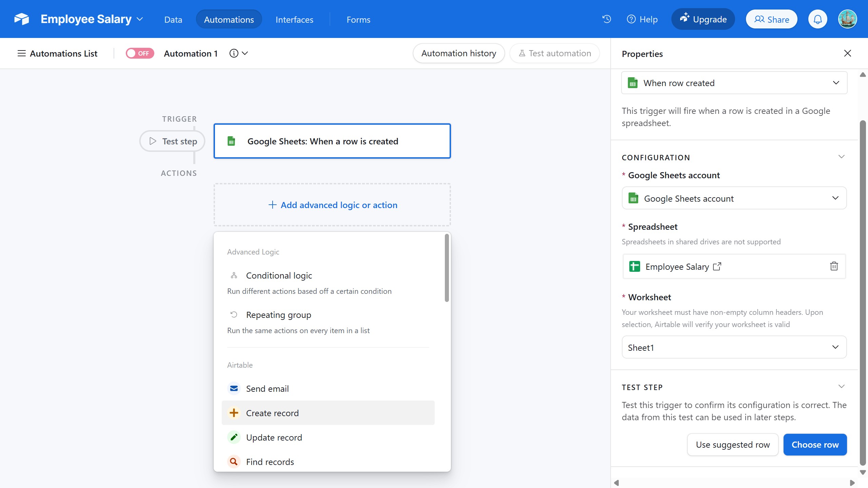Open the notifications bell
Screen dimensions: 868x488
click(817, 19)
